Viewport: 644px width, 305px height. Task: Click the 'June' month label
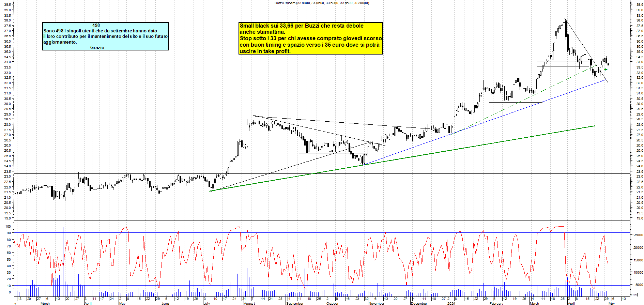tap(165, 303)
